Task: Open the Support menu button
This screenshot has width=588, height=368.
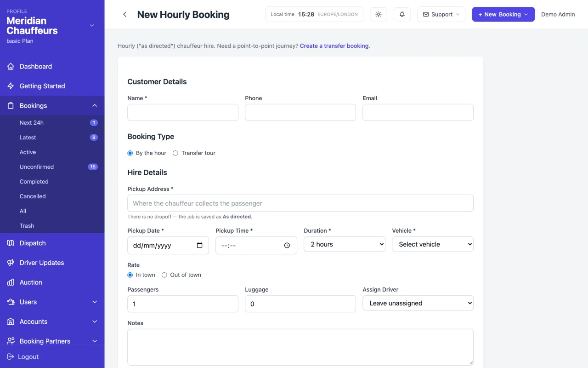Action: pyautogui.click(x=441, y=14)
